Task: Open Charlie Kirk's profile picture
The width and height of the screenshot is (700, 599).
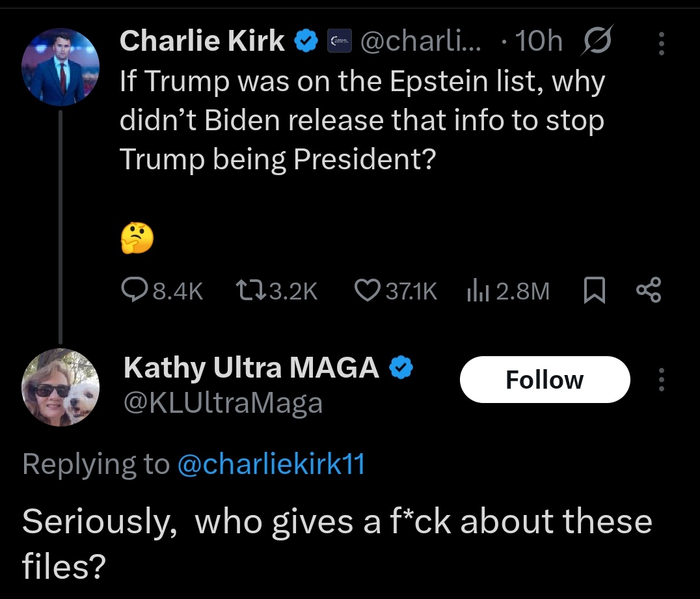Action: [x=61, y=67]
